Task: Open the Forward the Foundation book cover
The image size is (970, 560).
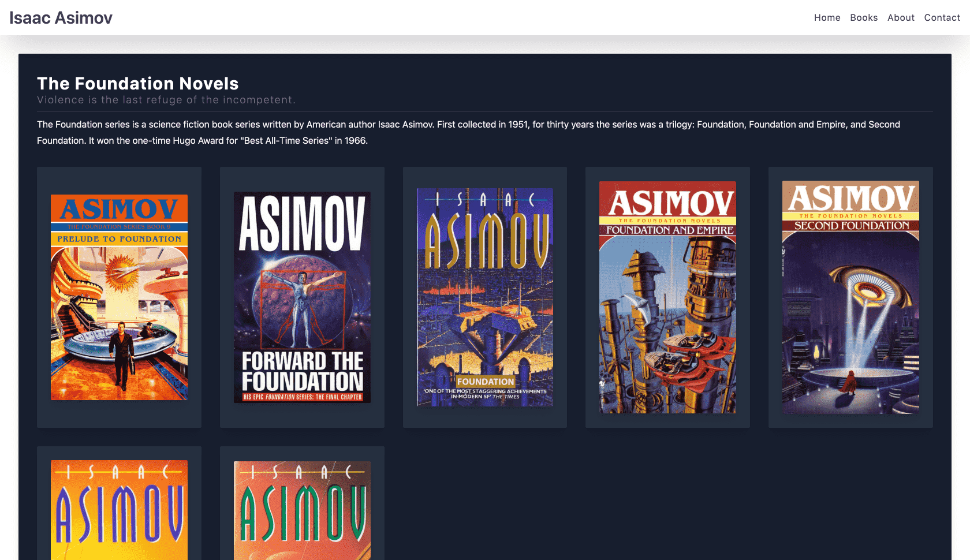Action: point(302,297)
